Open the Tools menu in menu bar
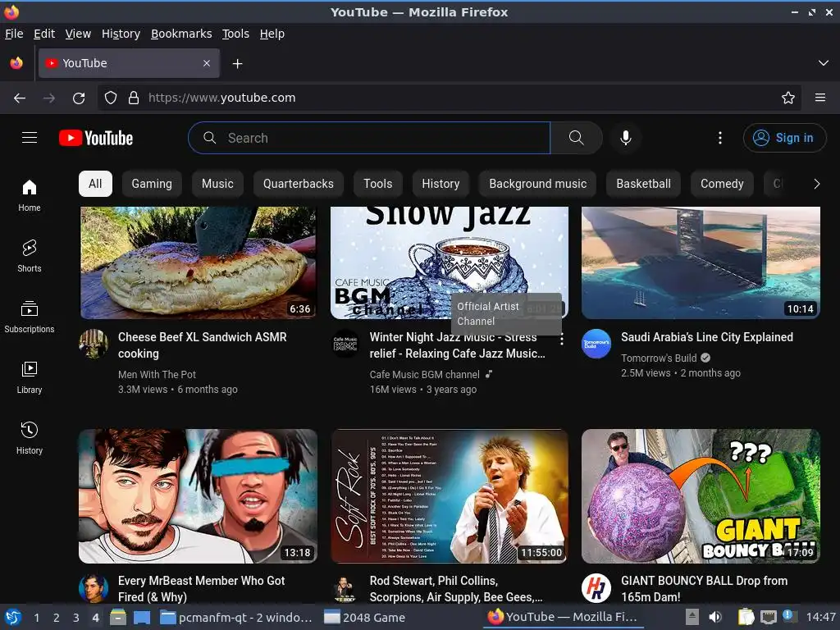 [x=235, y=34]
